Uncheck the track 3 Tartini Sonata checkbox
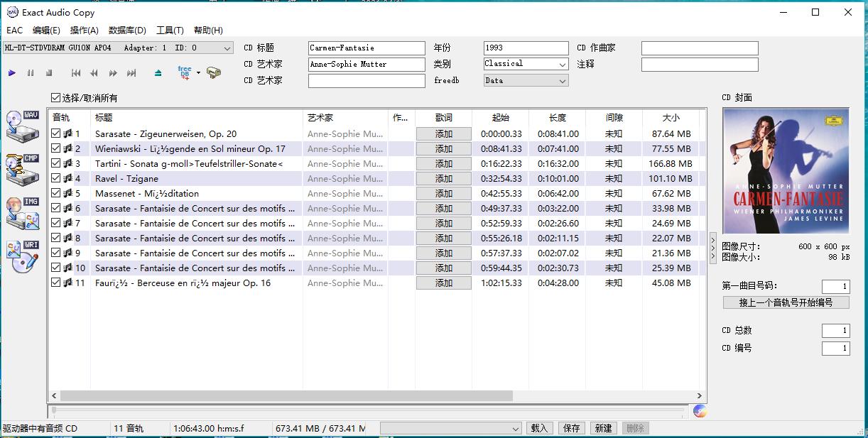 point(56,163)
